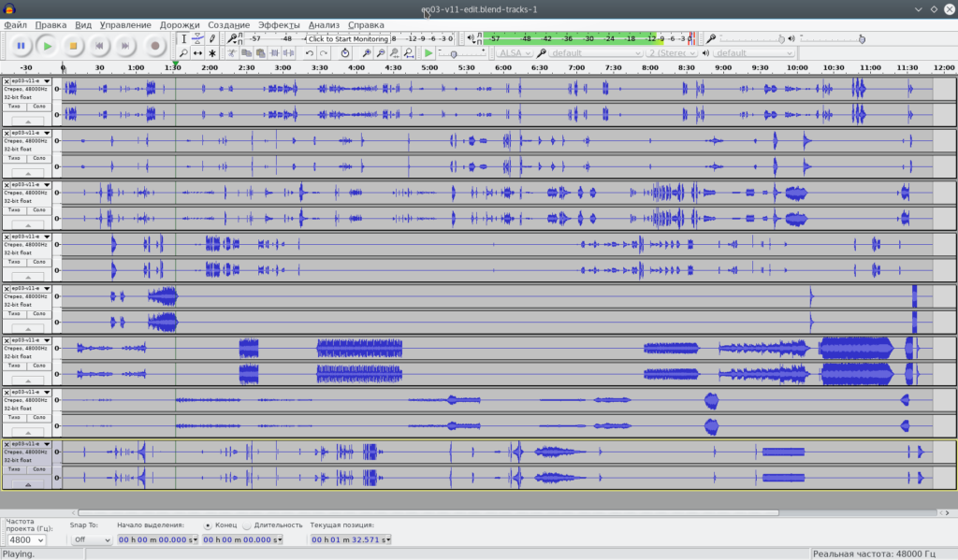The image size is (958, 560).
Task: Select the Конец radio button
Action: [208, 525]
